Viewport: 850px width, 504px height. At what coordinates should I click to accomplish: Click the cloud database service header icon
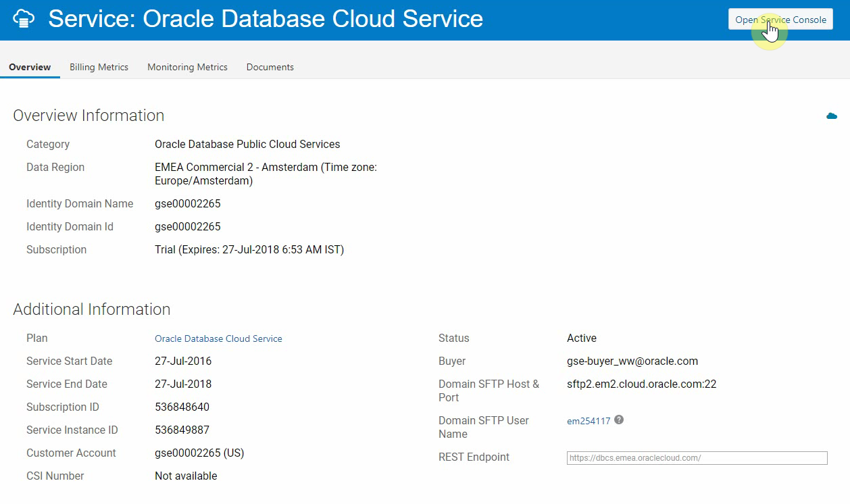coord(24,19)
